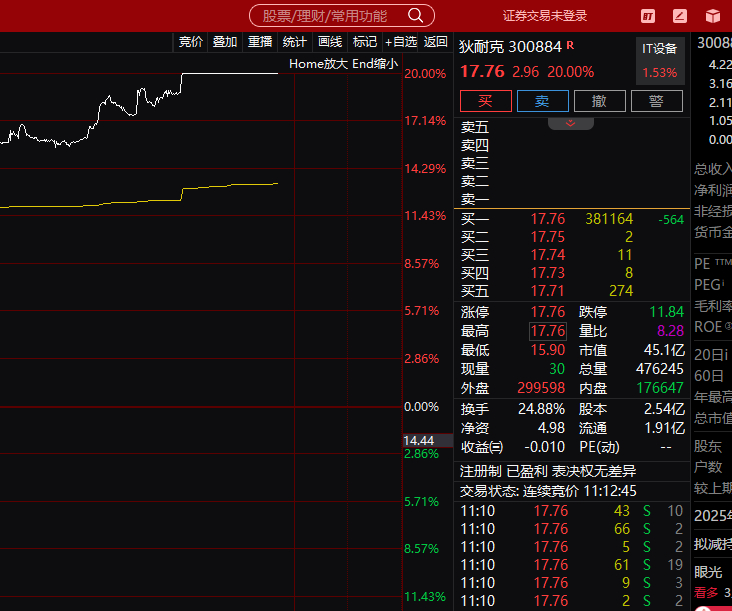Add stock via +自选 button
Viewport: 732px width, 611px height.
401,42
